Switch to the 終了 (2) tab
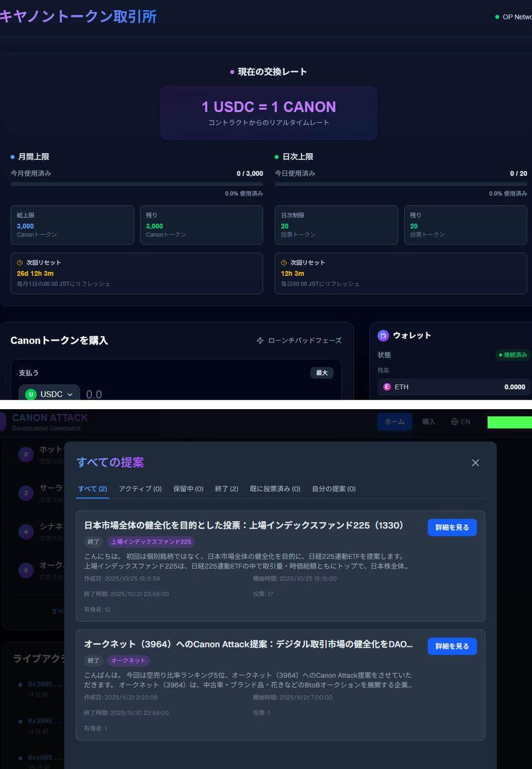532x769 pixels. [226, 489]
